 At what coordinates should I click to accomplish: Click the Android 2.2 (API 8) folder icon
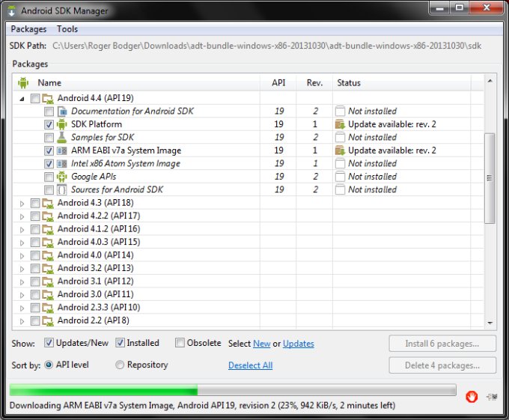click(x=48, y=320)
